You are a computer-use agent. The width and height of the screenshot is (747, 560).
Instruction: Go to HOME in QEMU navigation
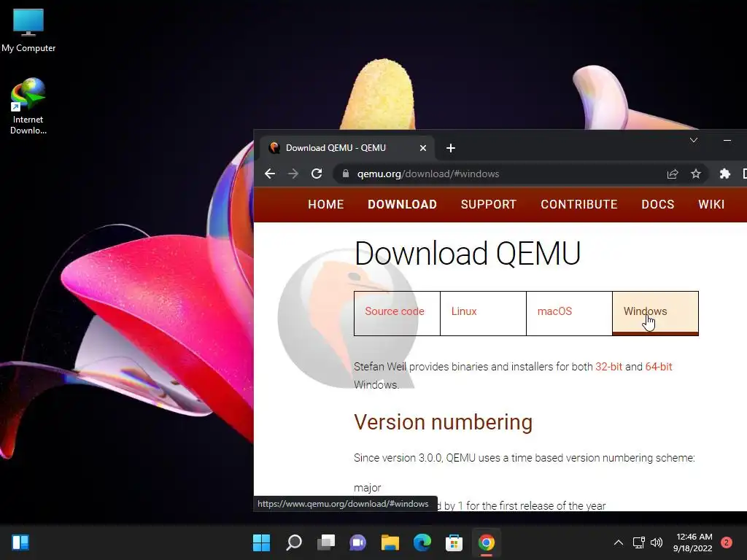(326, 205)
